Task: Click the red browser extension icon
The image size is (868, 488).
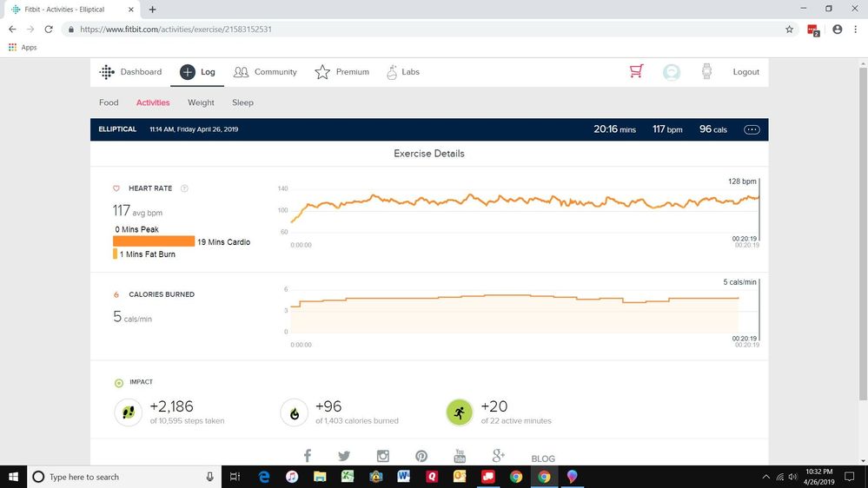Action: [x=813, y=30]
